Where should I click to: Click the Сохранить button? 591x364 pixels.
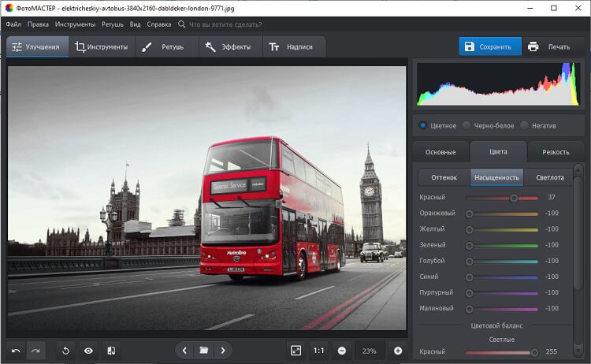pyautogui.click(x=490, y=46)
